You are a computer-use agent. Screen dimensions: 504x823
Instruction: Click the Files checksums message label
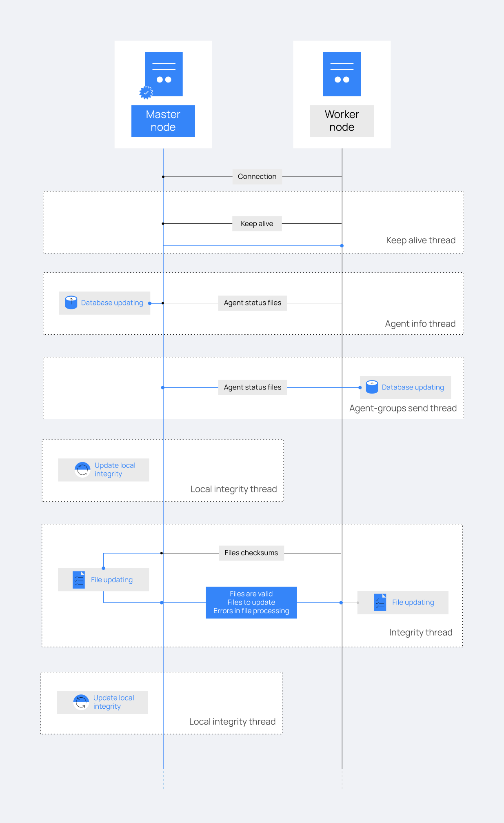pos(251,553)
